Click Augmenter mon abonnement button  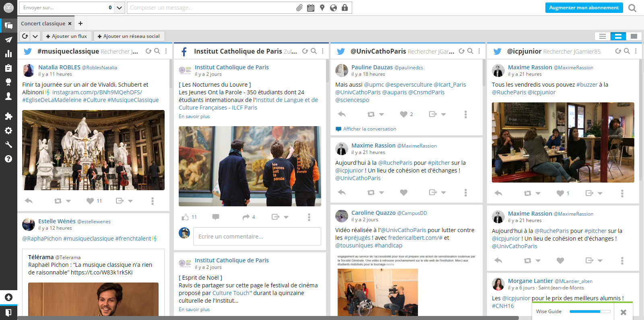tap(584, 8)
